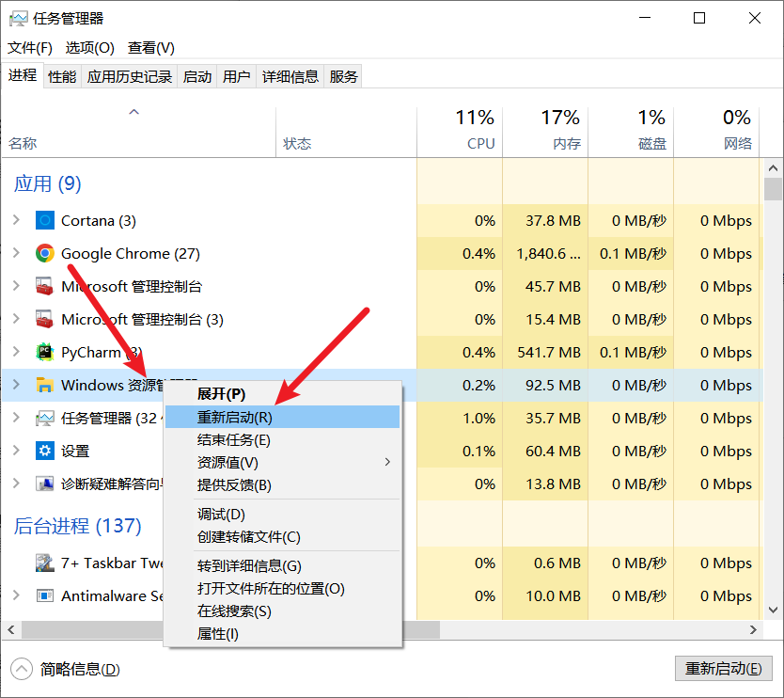Click the 任务管理器 row icon
This screenshot has height=698, width=784.
pyautogui.click(x=44, y=419)
